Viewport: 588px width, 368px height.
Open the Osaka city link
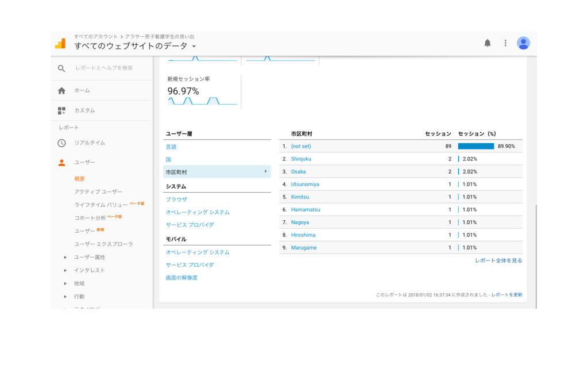(x=298, y=171)
